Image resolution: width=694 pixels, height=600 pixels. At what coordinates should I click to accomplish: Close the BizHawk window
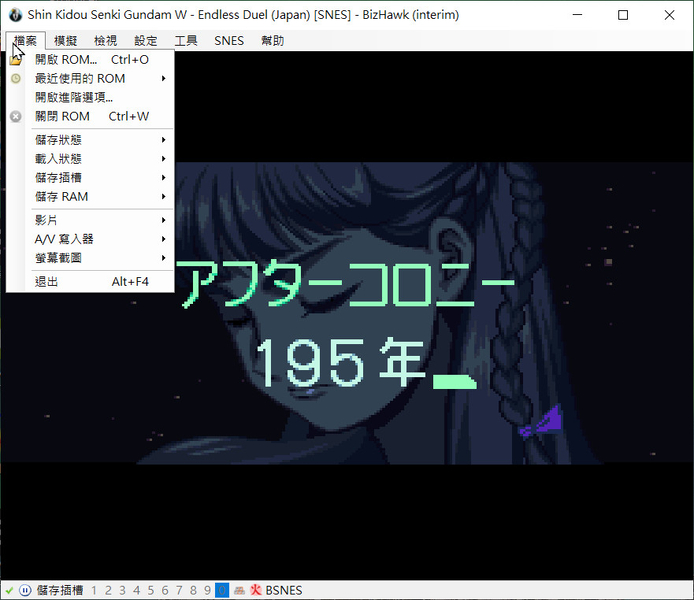coord(669,15)
